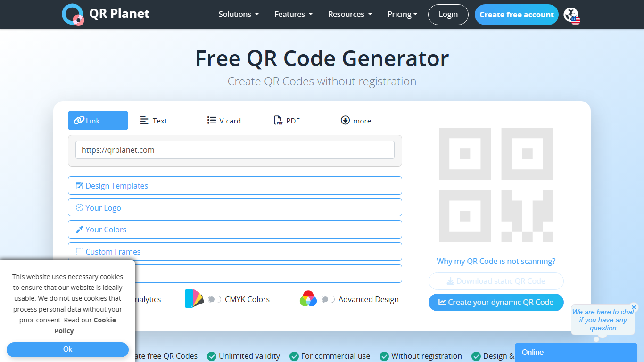
Task: Click checkmark icon beside Without registration
Action: [384, 356]
